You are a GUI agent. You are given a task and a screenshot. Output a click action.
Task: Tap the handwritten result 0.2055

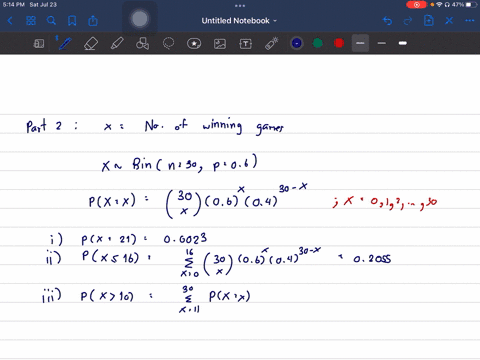[x=372, y=259]
